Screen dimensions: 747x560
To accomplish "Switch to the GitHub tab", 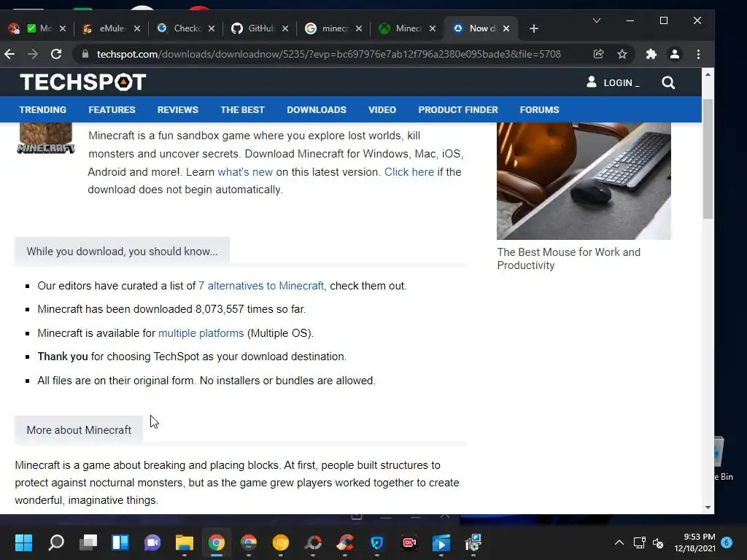I will point(261,28).
